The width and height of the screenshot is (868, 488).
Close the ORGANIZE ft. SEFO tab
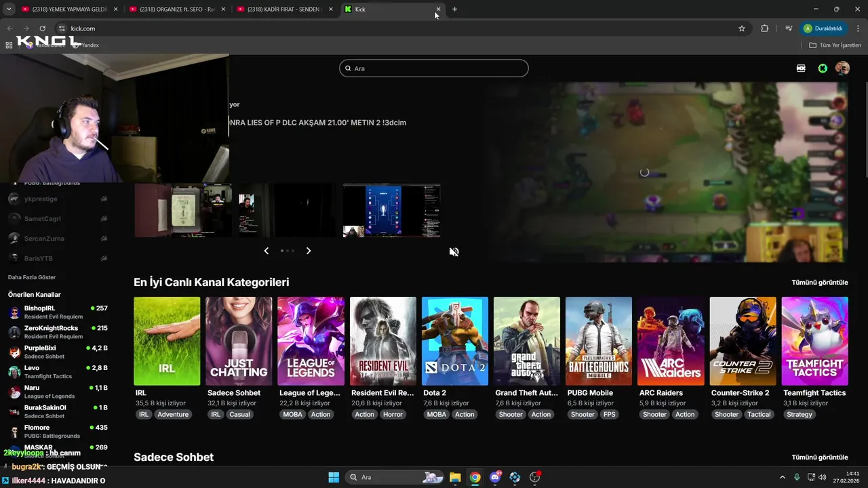coord(223,9)
